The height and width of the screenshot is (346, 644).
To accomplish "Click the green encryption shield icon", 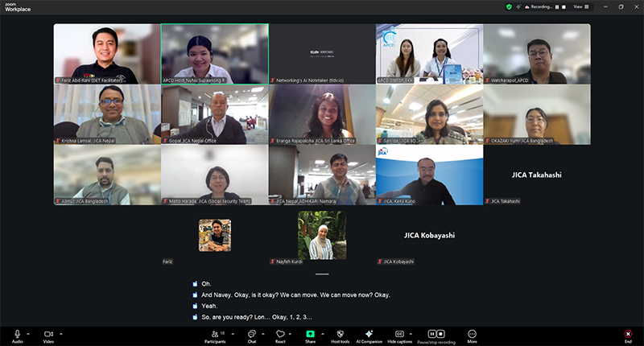I will pos(509,6).
